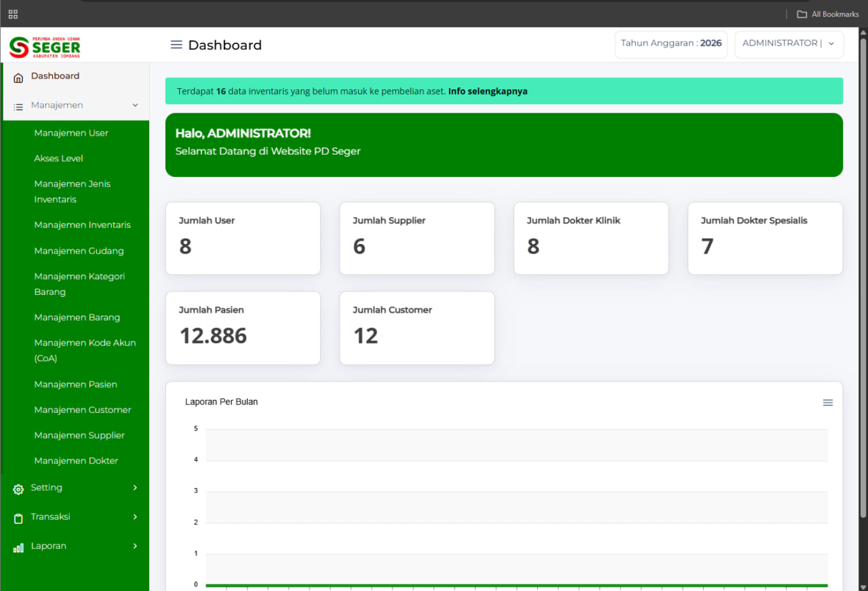
Task: Click the page vertical scrollbar
Action: tap(863, 278)
